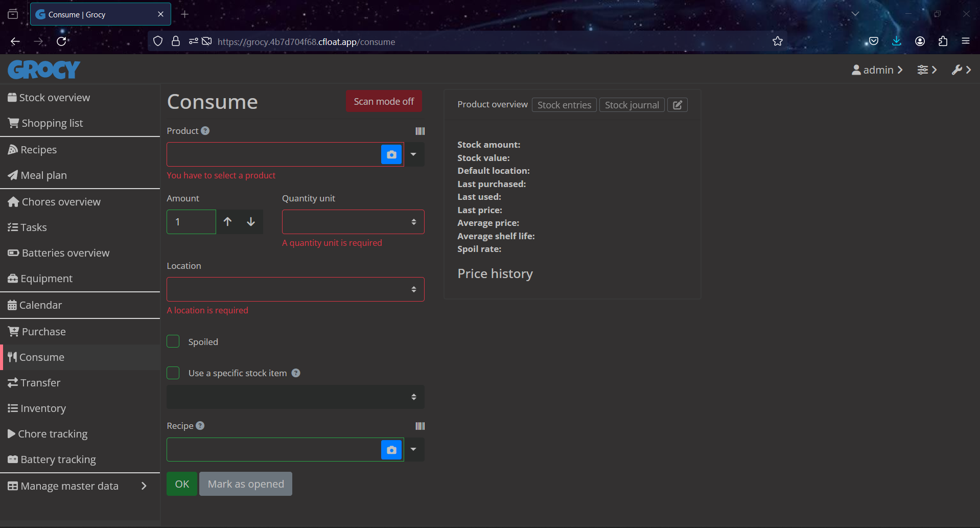Click the edit product pencil icon
This screenshot has height=528, width=980.
click(678, 105)
